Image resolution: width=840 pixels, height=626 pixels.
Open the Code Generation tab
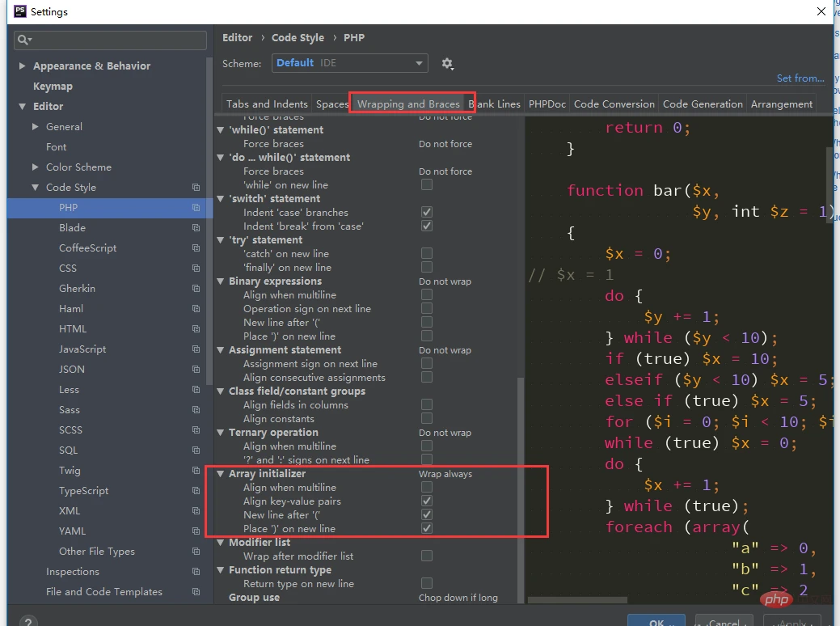point(702,104)
